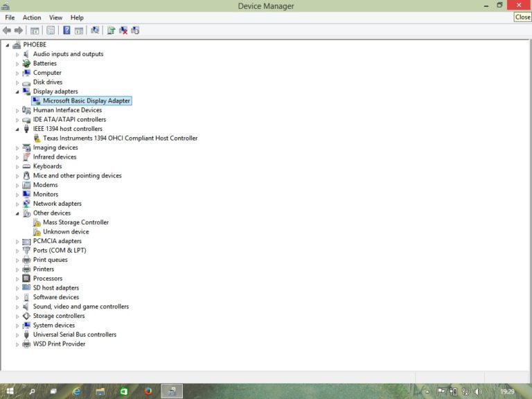Expand the Network adapters category
Viewport: 532px width, 399px height.
(18, 204)
